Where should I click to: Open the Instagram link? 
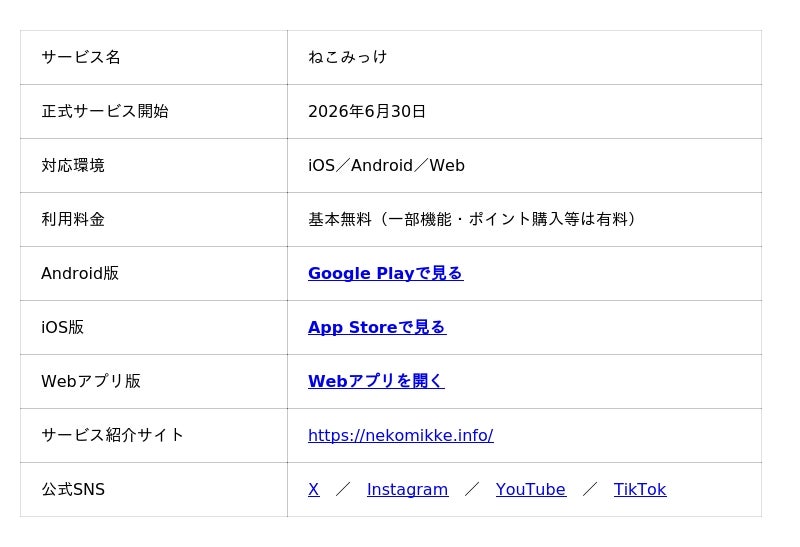click(x=407, y=489)
